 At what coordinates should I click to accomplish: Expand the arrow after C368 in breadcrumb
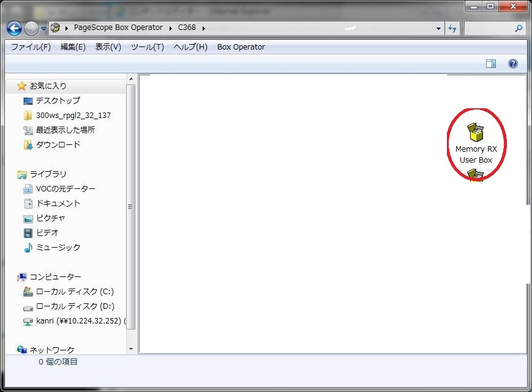[203, 28]
